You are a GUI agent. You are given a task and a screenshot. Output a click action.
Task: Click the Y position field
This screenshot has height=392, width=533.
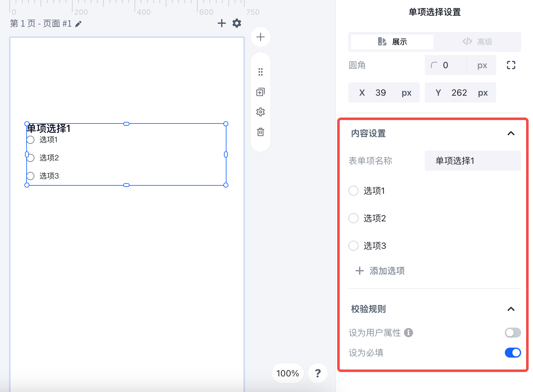click(460, 93)
